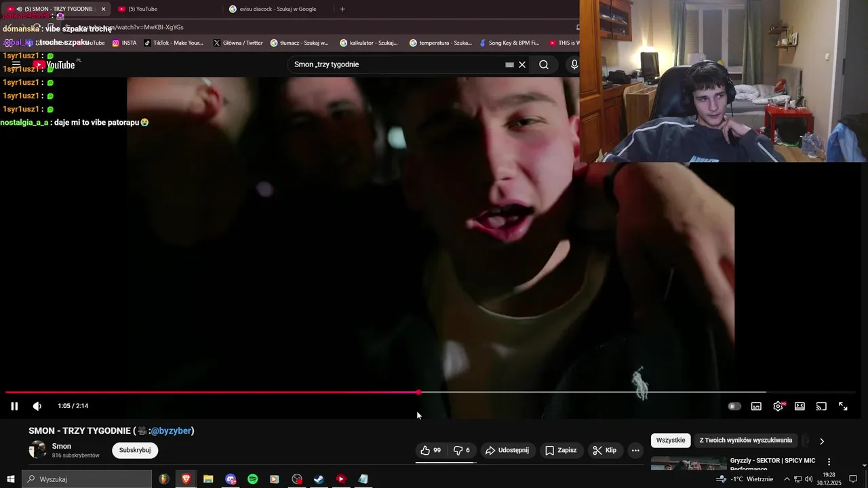The width and height of the screenshot is (868, 488).
Task: Open the system volume tray icon
Action: coord(808,479)
